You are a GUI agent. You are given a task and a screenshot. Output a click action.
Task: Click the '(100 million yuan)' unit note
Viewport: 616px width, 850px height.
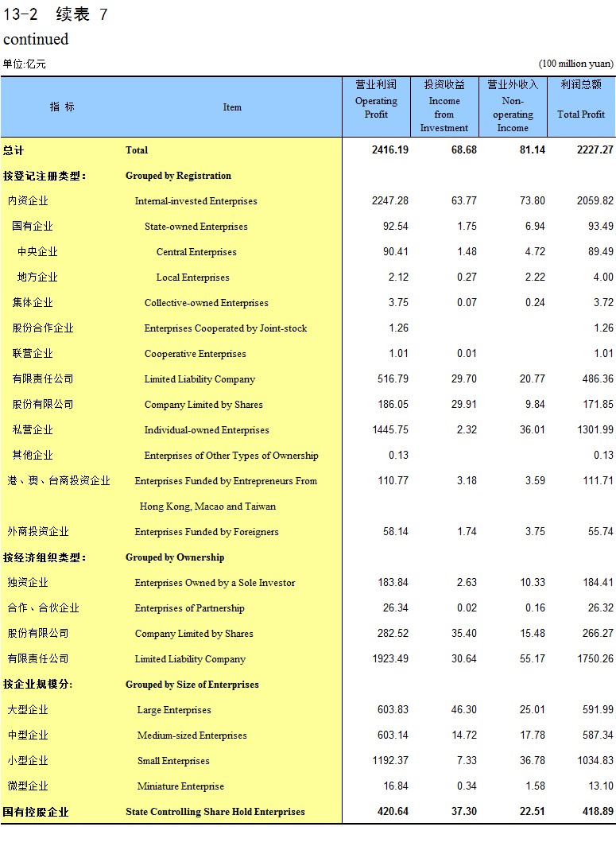point(576,64)
